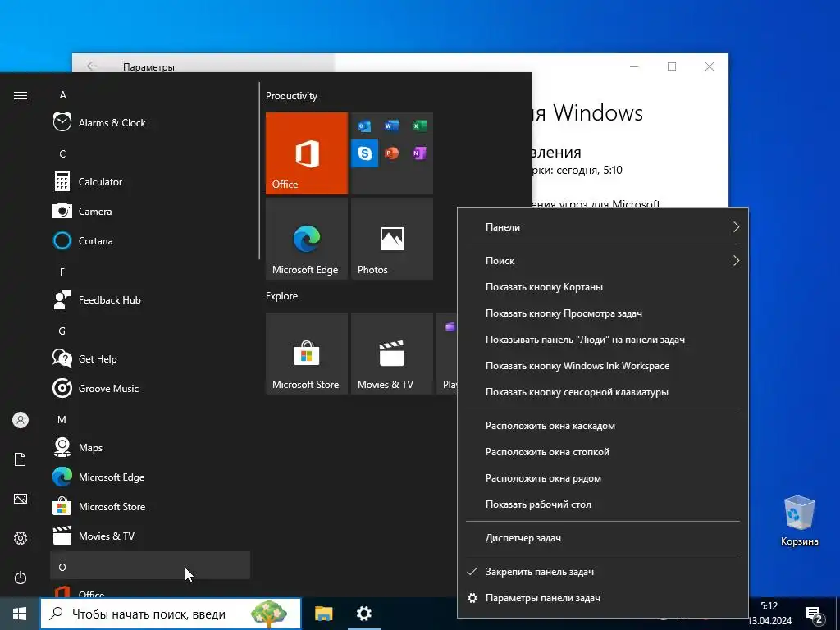Click the Windows Start button
840x630 pixels.
pyautogui.click(x=20, y=614)
